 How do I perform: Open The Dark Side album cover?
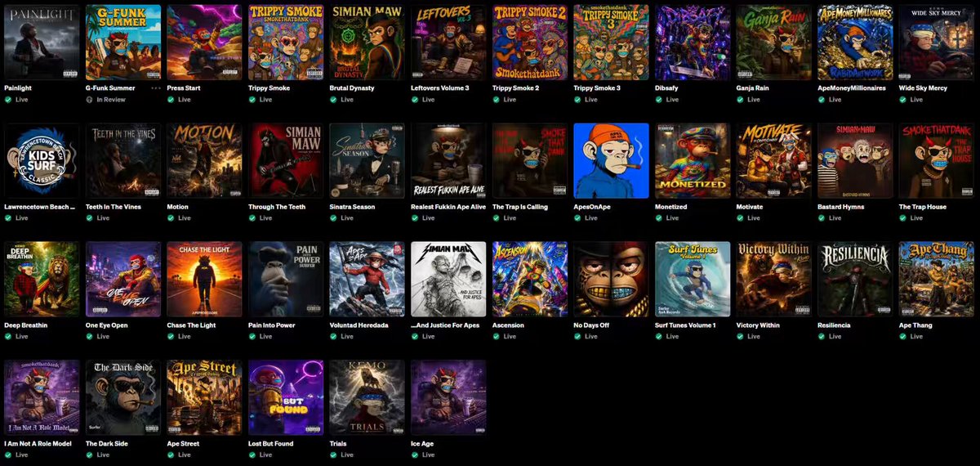[x=123, y=398]
